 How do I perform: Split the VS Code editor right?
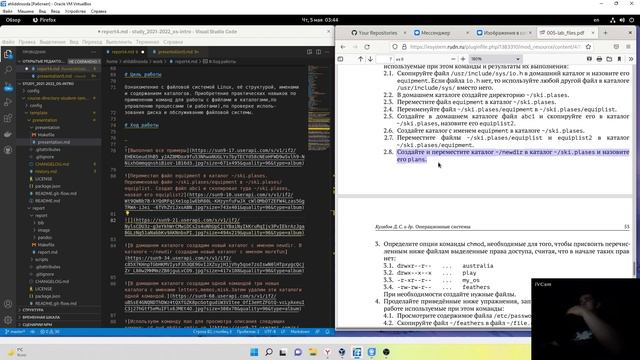click(318, 52)
